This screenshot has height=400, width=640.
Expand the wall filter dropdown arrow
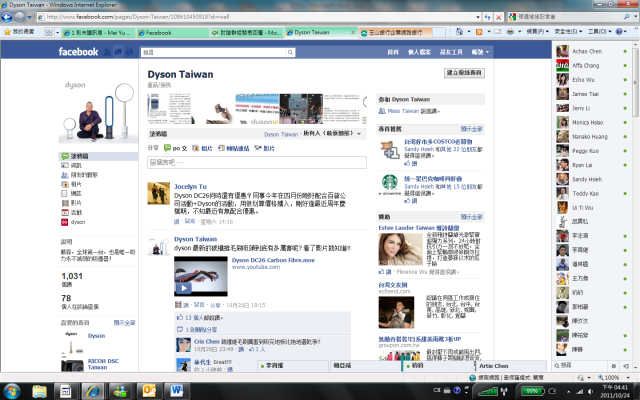pyautogui.click(x=359, y=134)
